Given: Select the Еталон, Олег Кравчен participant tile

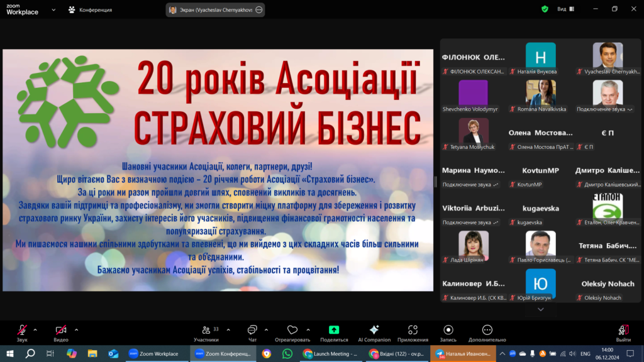Looking at the screenshot, I should click(608, 209).
